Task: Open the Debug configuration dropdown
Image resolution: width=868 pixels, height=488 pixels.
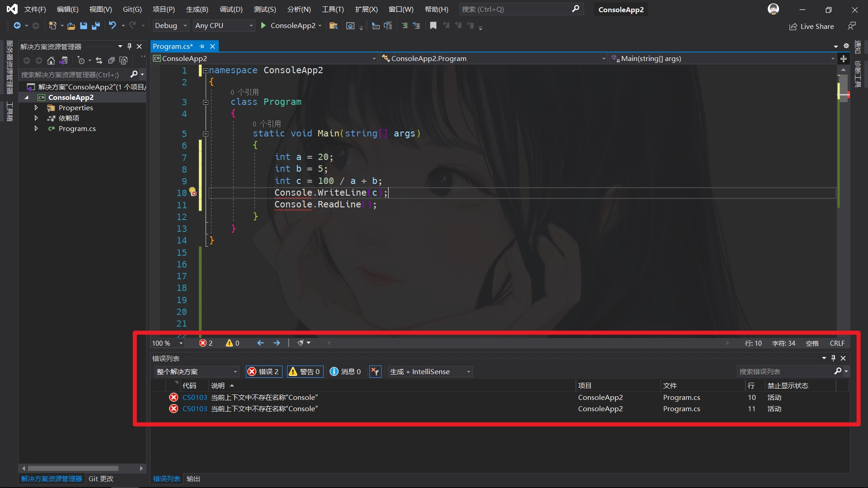Action: point(170,26)
